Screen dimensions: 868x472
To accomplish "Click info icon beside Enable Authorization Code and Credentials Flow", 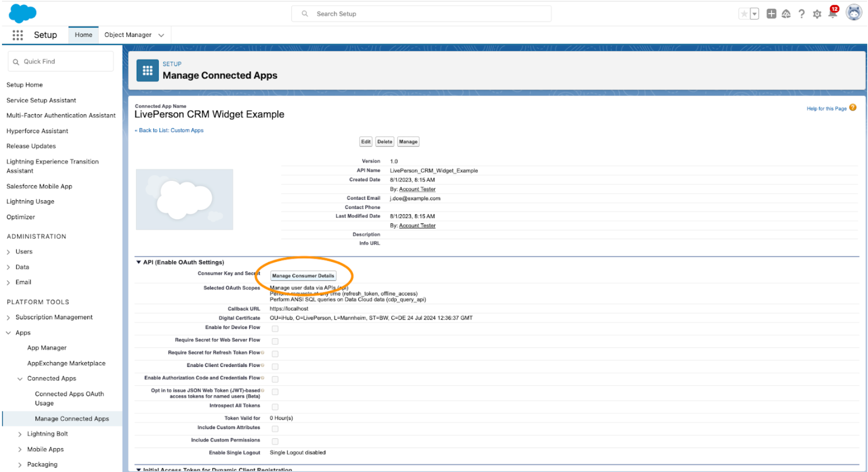I will pos(263,378).
